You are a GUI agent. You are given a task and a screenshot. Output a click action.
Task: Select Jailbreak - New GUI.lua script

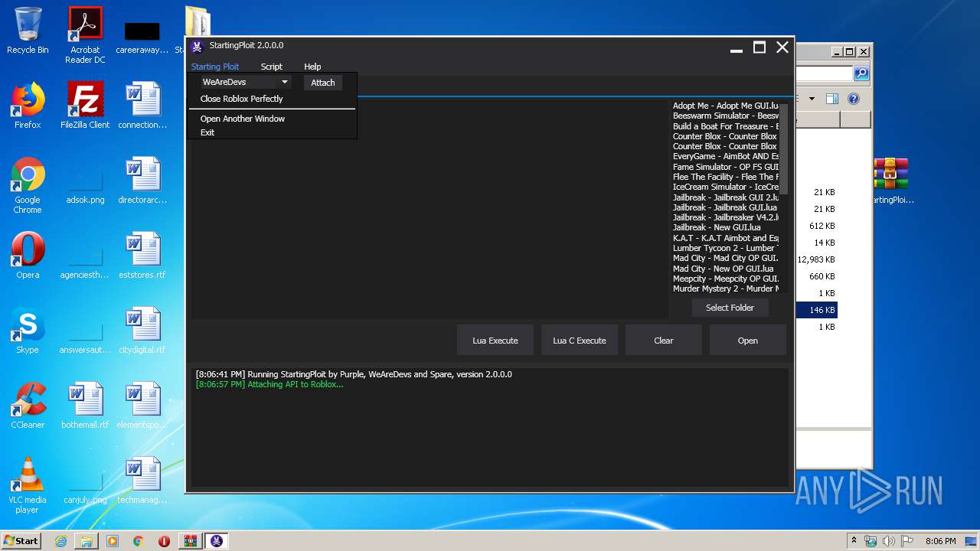[x=725, y=227]
